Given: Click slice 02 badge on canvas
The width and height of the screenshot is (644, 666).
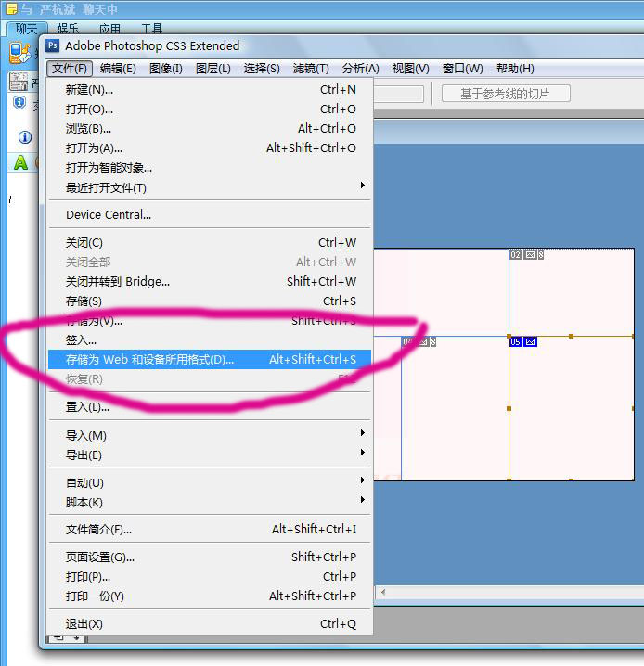Looking at the screenshot, I should pyautogui.click(x=527, y=254).
